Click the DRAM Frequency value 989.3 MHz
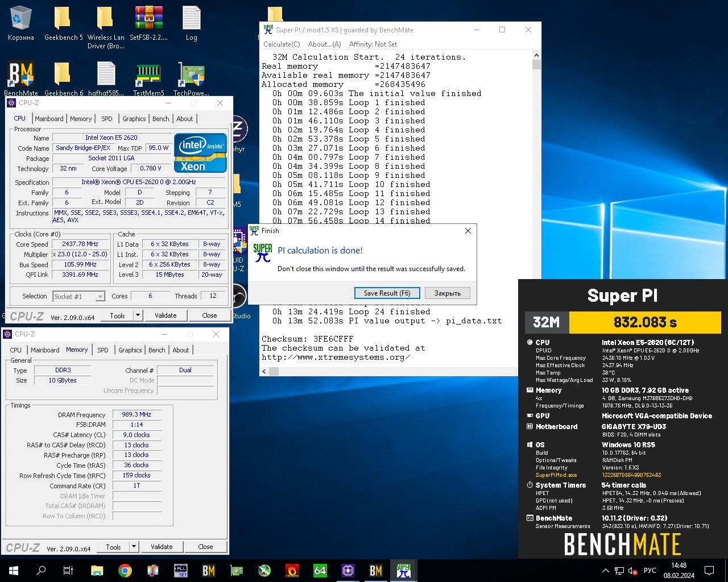This screenshot has width=728, height=582. point(136,414)
